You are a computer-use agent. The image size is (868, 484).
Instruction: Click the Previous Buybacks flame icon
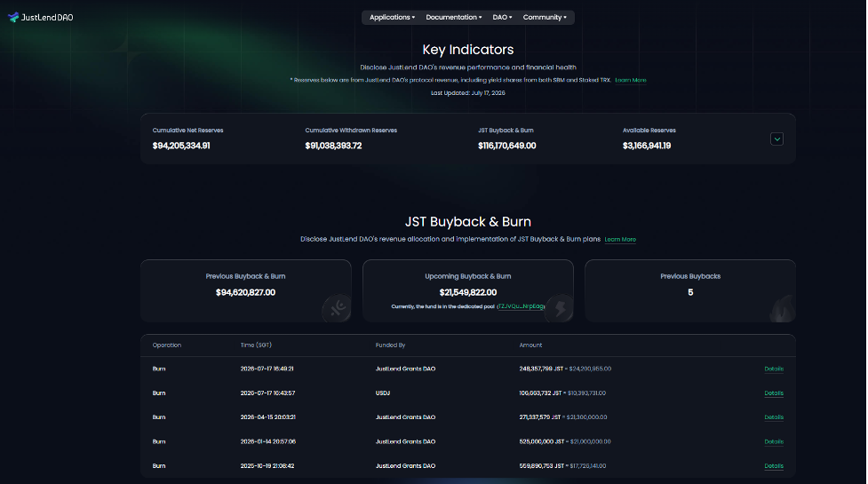782,308
